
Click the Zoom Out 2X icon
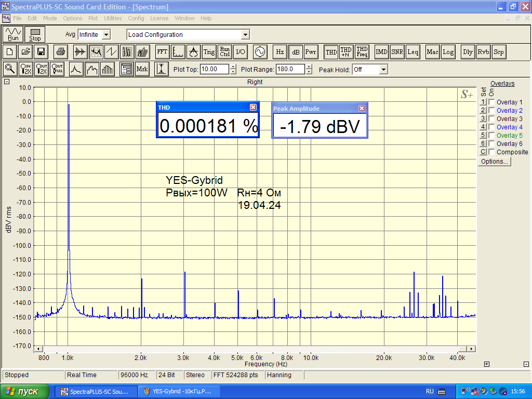(41, 69)
